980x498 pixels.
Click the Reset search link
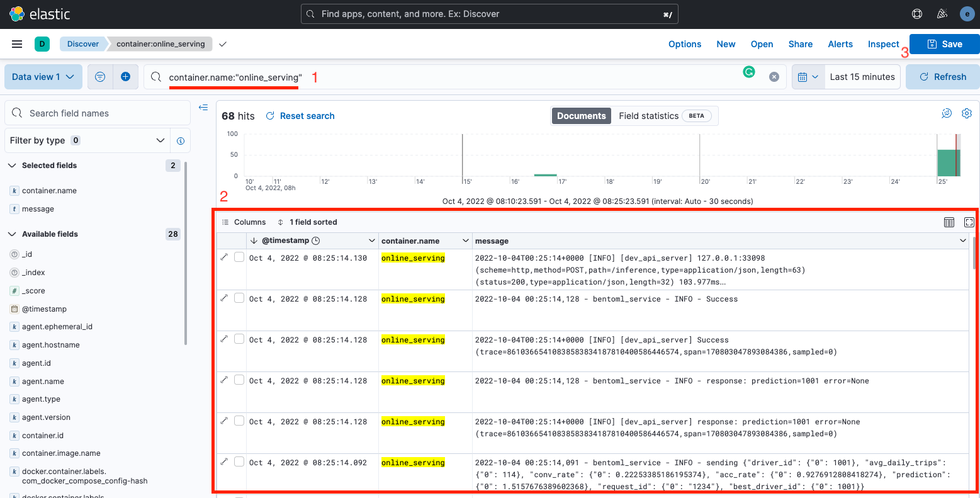[300, 116]
